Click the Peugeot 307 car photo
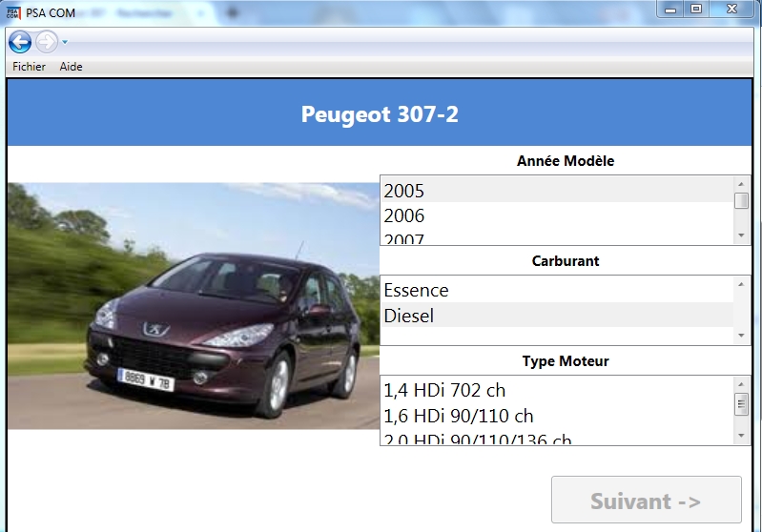The height and width of the screenshot is (532, 762). click(x=194, y=306)
